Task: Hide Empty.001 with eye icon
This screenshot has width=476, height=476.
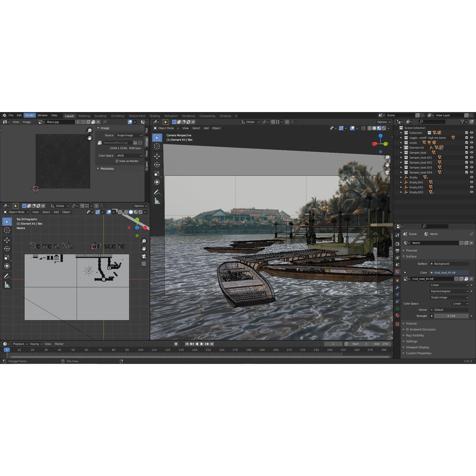Action: pos(472,182)
